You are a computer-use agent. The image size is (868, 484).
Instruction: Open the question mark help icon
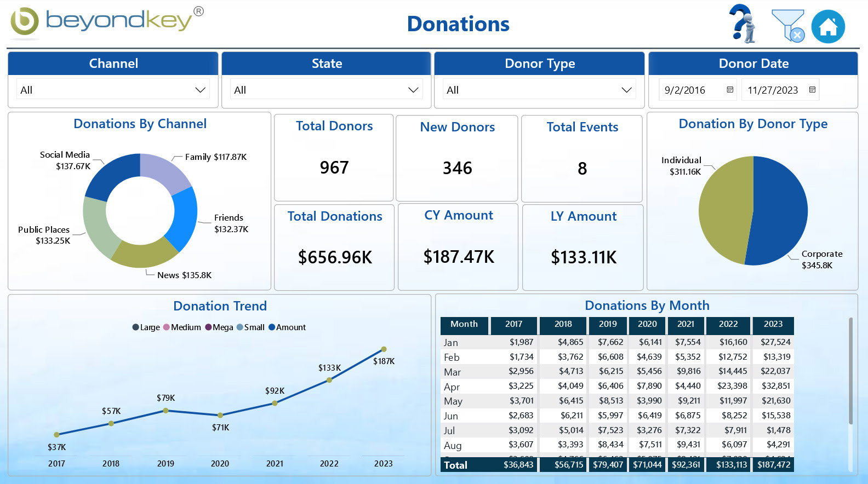(x=743, y=24)
